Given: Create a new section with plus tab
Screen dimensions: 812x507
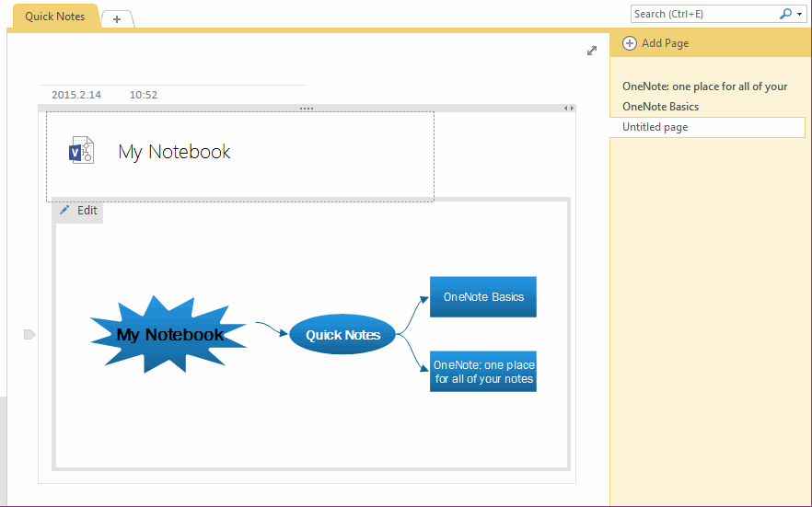Looking at the screenshot, I should (117, 19).
